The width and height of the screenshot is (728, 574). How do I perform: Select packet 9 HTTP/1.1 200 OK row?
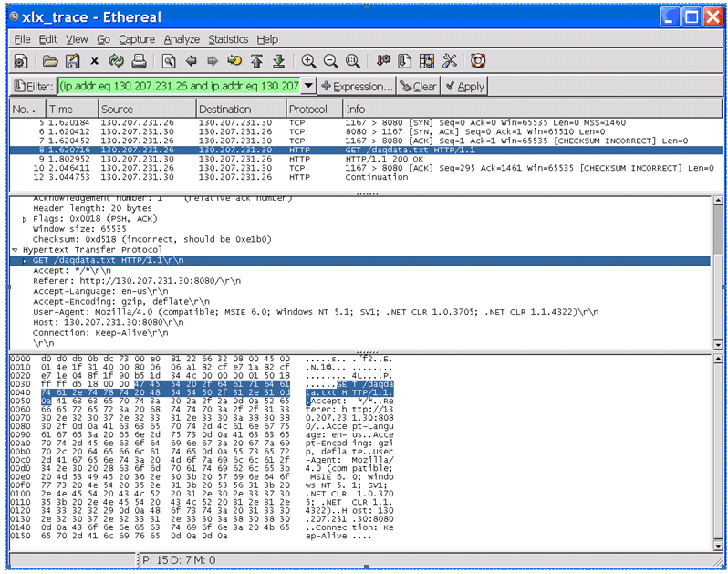(x=367, y=159)
